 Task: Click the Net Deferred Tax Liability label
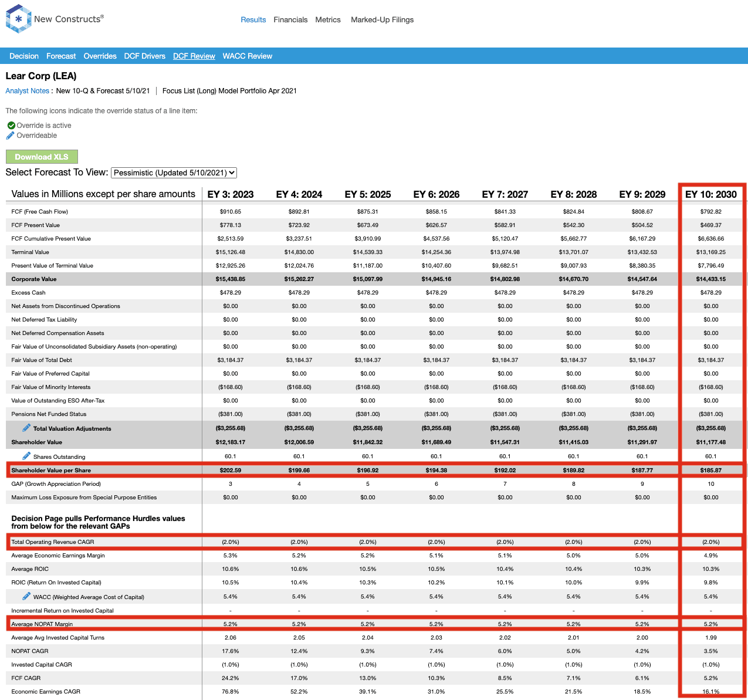(44, 320)
